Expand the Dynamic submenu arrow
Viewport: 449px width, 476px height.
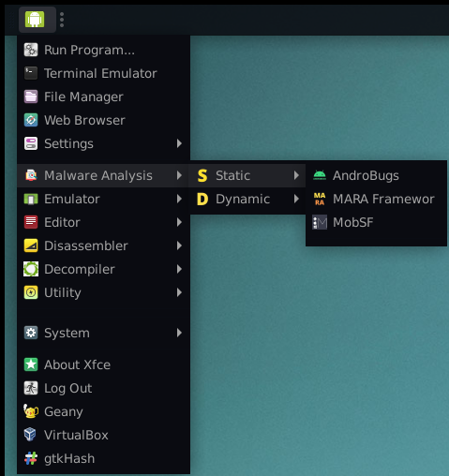296,199
